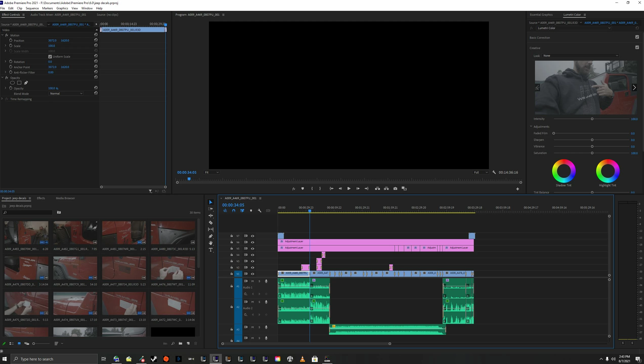
Task: Mute Audio 1 track with M button
Action: [x=252, y=281]
